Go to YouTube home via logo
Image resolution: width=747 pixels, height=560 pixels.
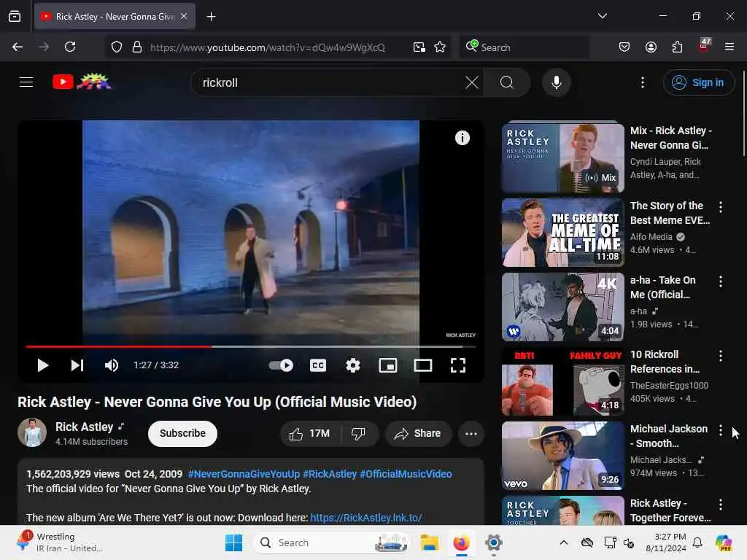point(82,82)
